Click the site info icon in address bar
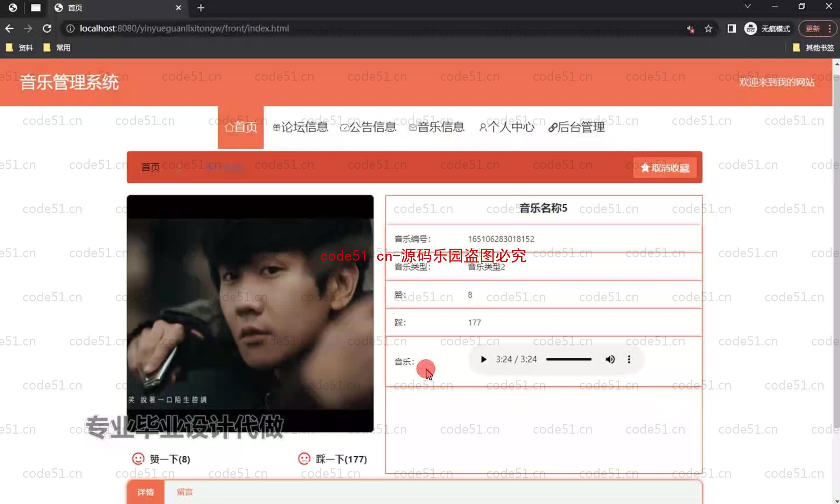 tap(70, 28)
